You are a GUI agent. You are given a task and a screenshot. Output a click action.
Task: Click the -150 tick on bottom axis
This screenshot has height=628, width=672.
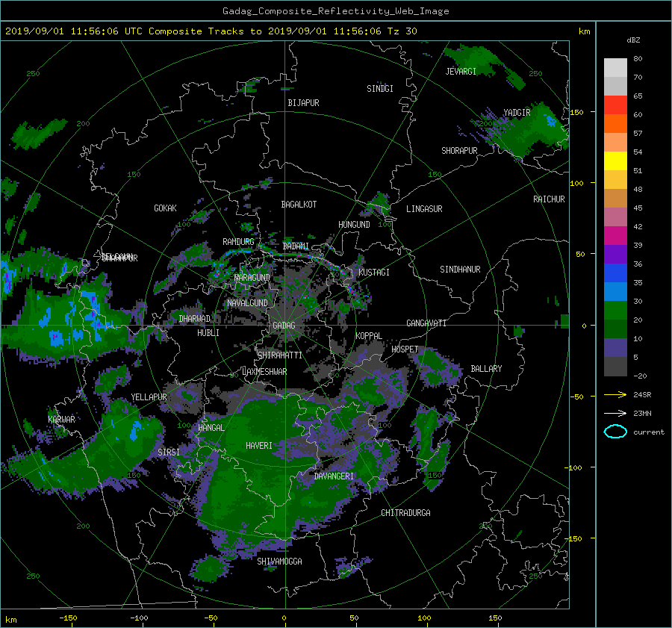point(68,618)
